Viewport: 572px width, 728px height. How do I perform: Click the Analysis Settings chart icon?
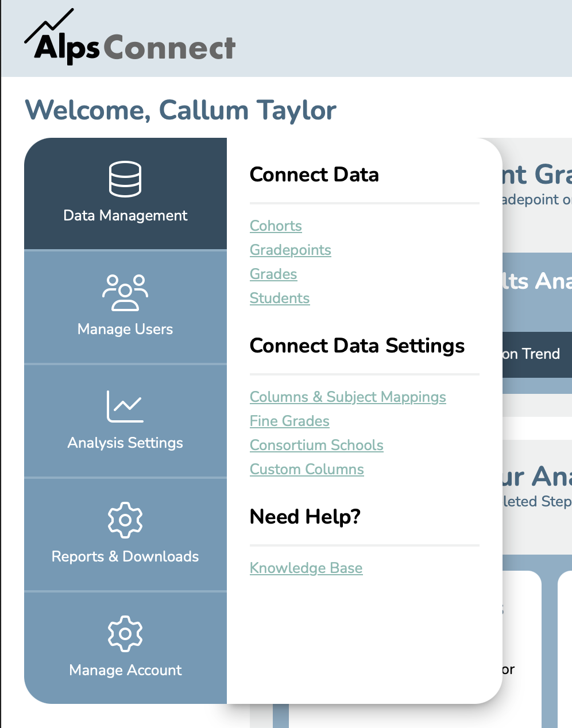125,406
